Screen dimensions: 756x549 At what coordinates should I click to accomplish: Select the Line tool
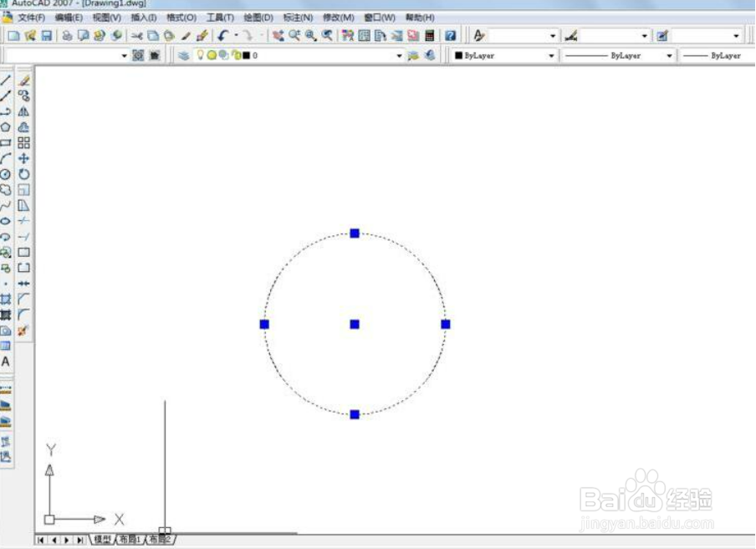(x=7, y=80)
